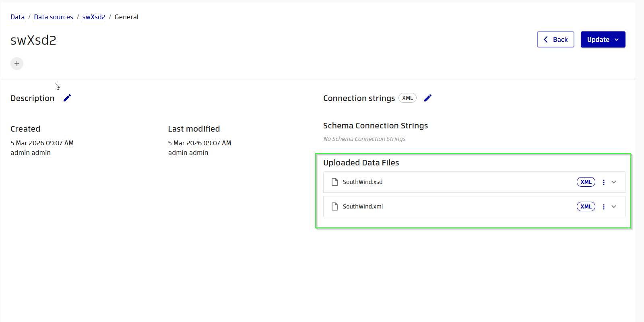The image size is (644, 322).
Task: Edit the Description with pencil icon
Action: tap(67, 98)
